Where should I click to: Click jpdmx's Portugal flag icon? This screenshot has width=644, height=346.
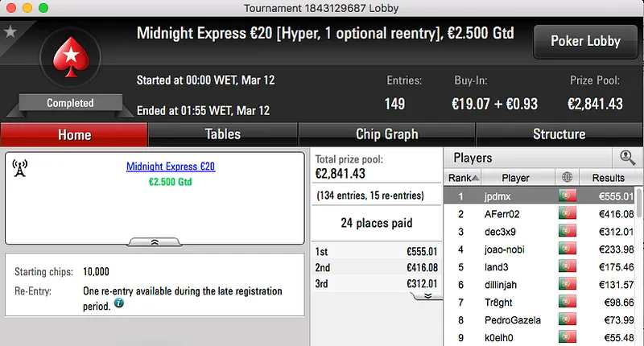(x=567, y=196)
